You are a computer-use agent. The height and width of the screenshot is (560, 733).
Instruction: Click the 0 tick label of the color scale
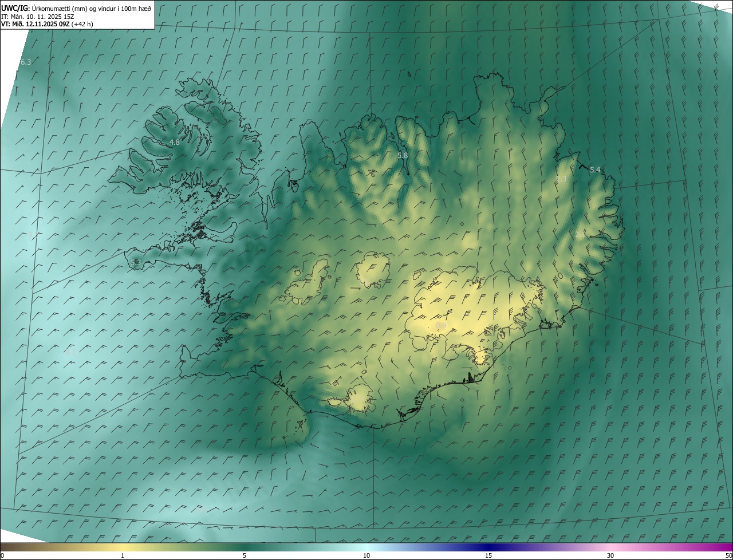tap(2, 555)
